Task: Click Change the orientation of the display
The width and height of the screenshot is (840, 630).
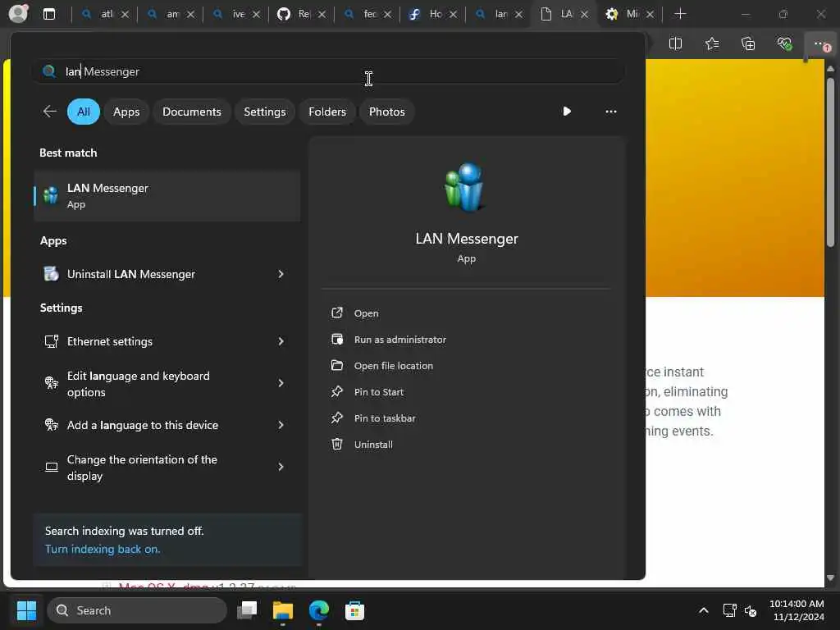Action: [x=142, y=467]
